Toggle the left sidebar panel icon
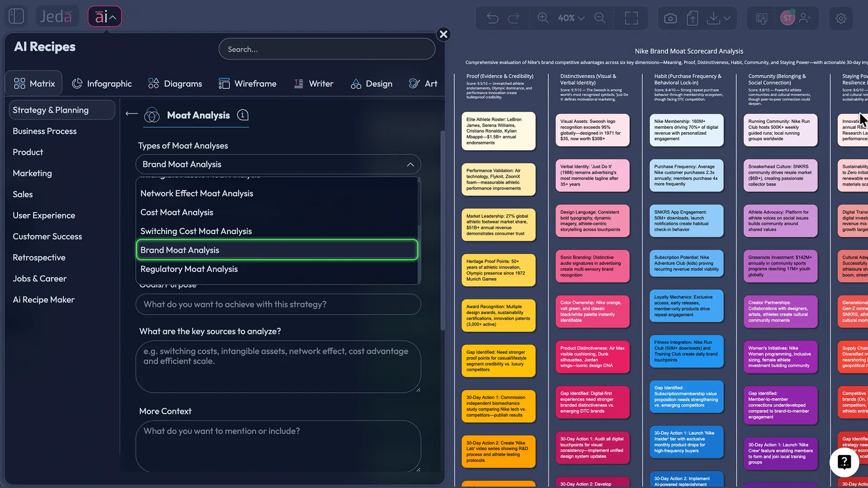 click(16, 16)
